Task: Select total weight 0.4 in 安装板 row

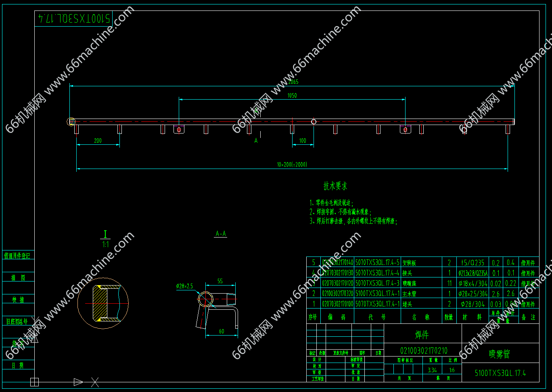Action: click(510, 263)
